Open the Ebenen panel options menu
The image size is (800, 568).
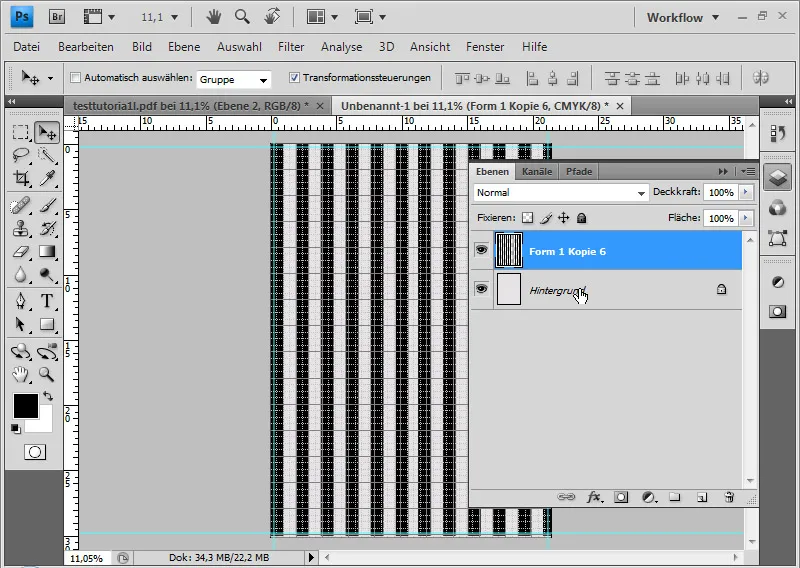coord(748,171)
